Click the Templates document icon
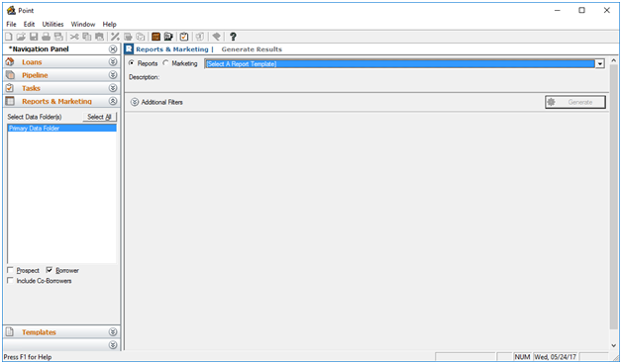622x364 pixels. pos(10,332)
